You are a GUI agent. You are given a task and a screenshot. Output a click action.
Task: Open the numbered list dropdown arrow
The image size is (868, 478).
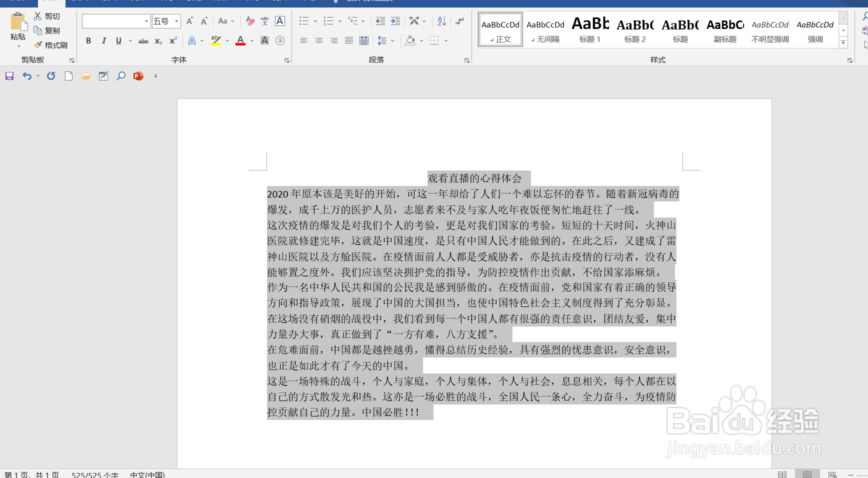click(340, 21)
